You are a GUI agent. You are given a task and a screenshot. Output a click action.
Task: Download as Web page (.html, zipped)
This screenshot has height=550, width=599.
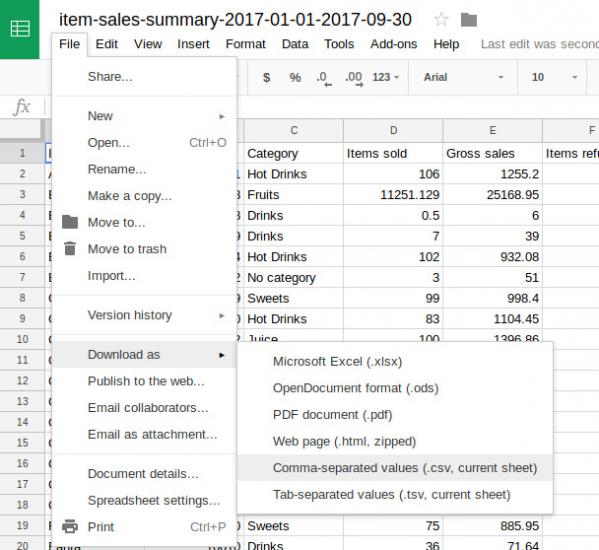click(395, 442)
